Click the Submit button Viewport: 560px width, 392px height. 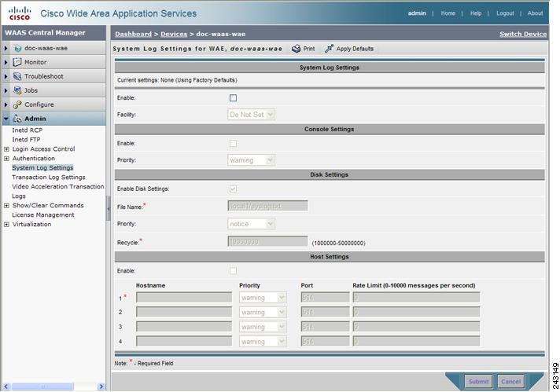(478, 381)
